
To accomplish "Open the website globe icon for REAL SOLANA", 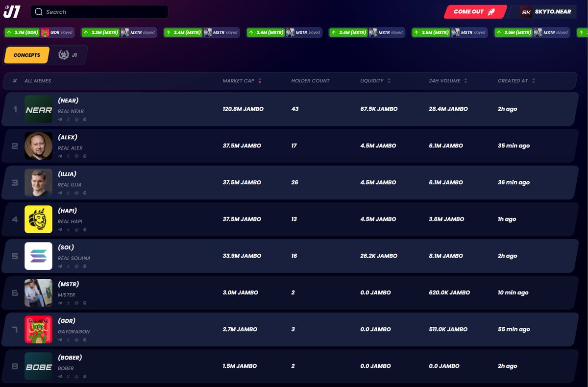I will click(76, 266).
